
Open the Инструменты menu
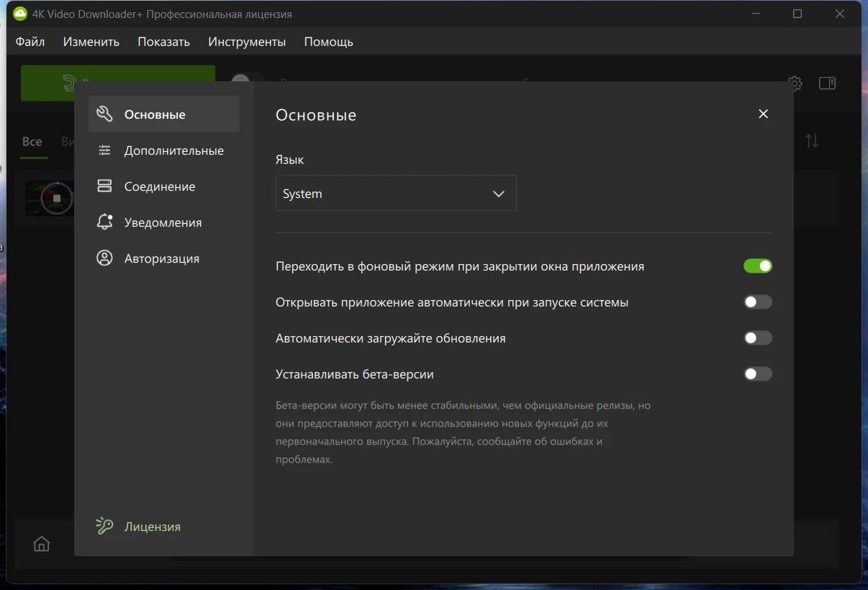point(247,42)
